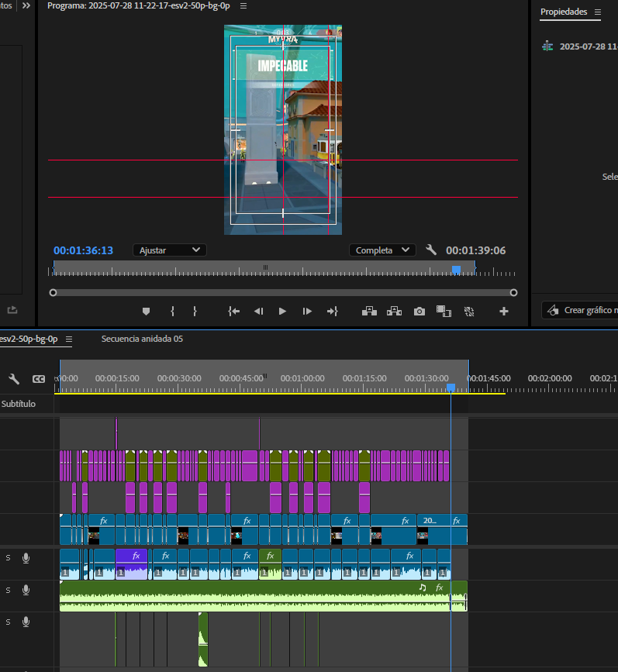Solo the second audio track

click(8, 590)
